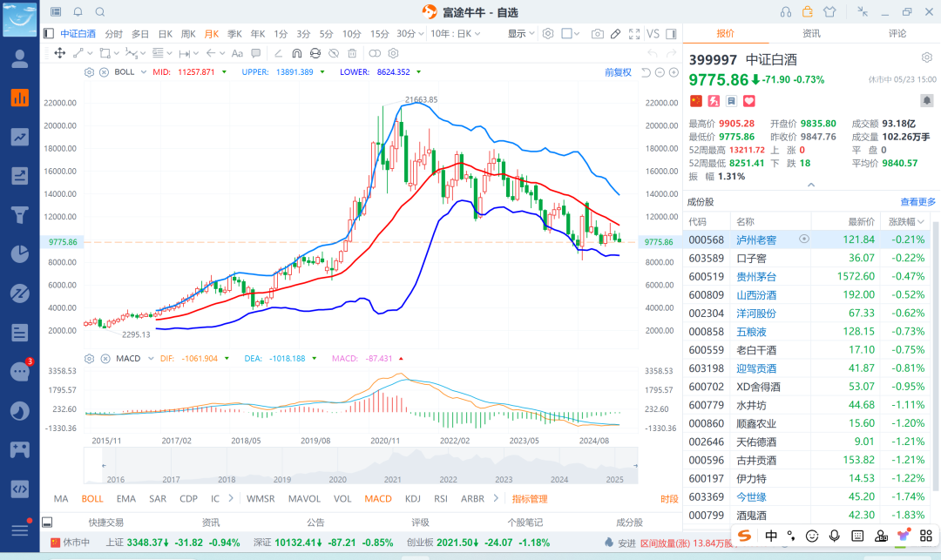Click the Sogou input method logo

click(744, 536)
